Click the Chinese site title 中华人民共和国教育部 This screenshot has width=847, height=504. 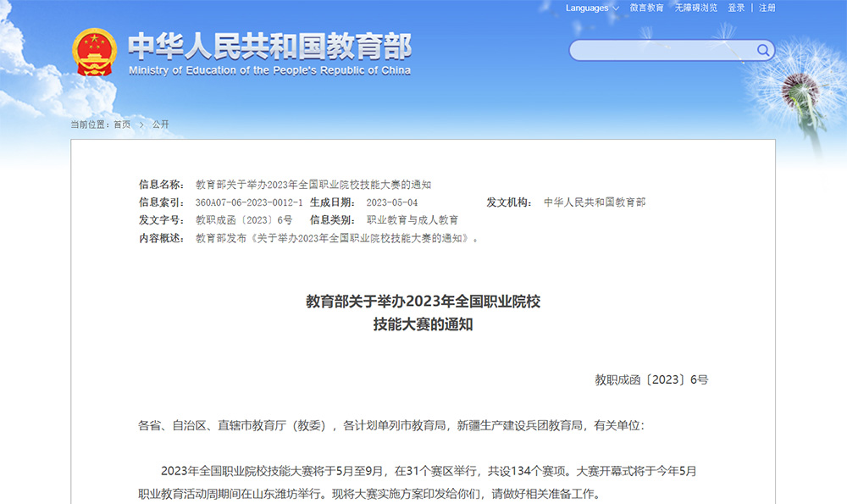270,46
